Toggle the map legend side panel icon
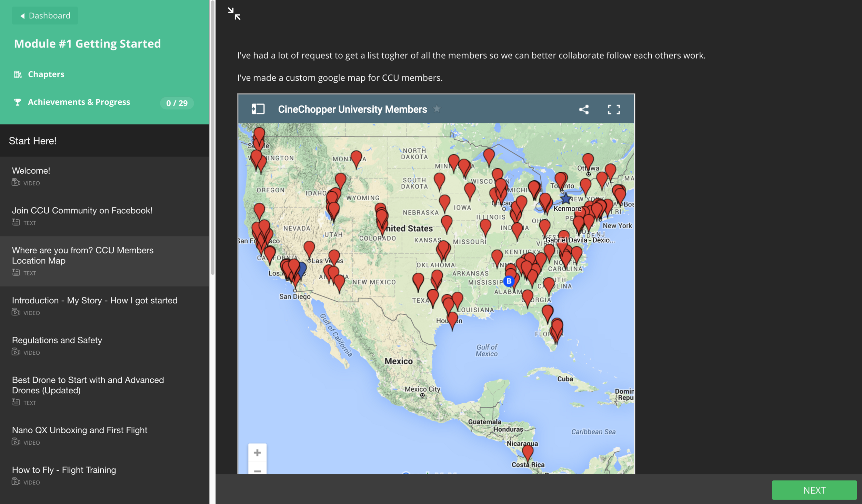The image size is (862, 504). click(258, 109)
